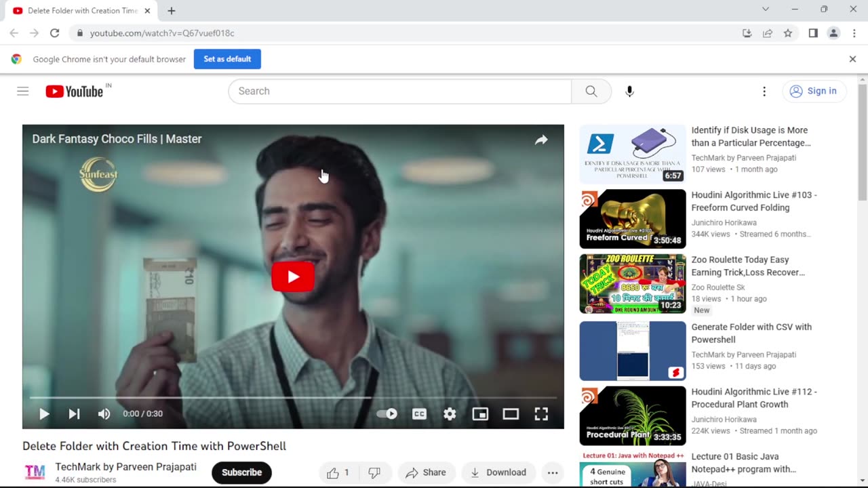The image size is (868, 488).
Task: Click Set as default button
Action: click(227, 59)
